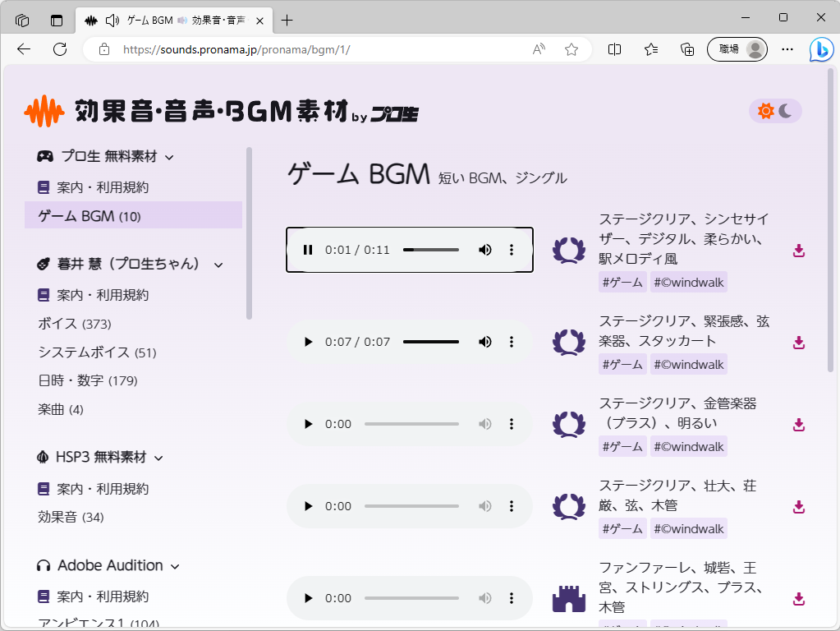The width and height of the screenshot is (840, 631).
Task: Pause the currently playing first track
Action: pos(308,249)
